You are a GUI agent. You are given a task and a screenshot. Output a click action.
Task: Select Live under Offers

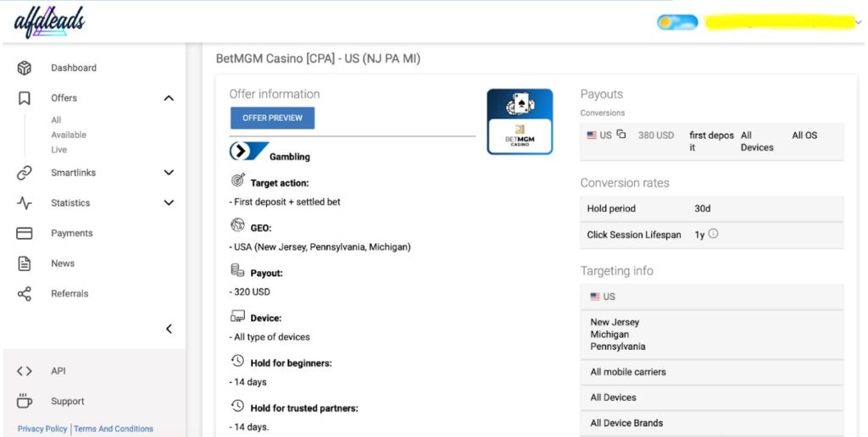58,150
